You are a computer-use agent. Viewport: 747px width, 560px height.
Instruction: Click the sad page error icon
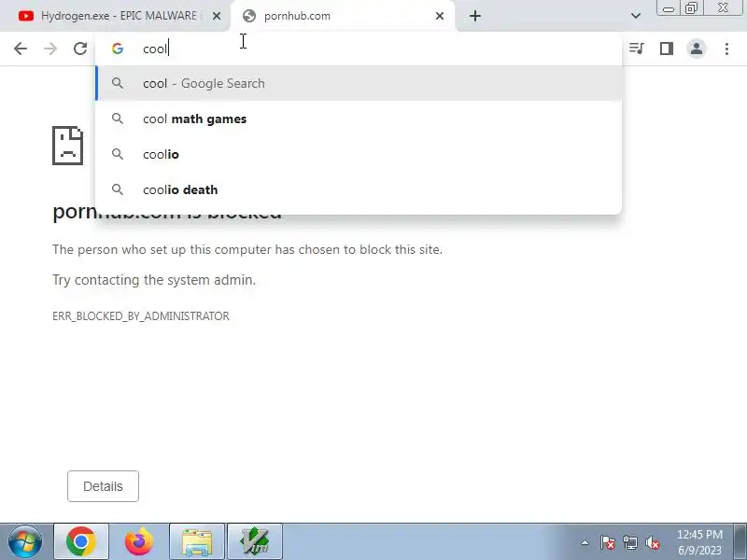click(x=67, y=146)
